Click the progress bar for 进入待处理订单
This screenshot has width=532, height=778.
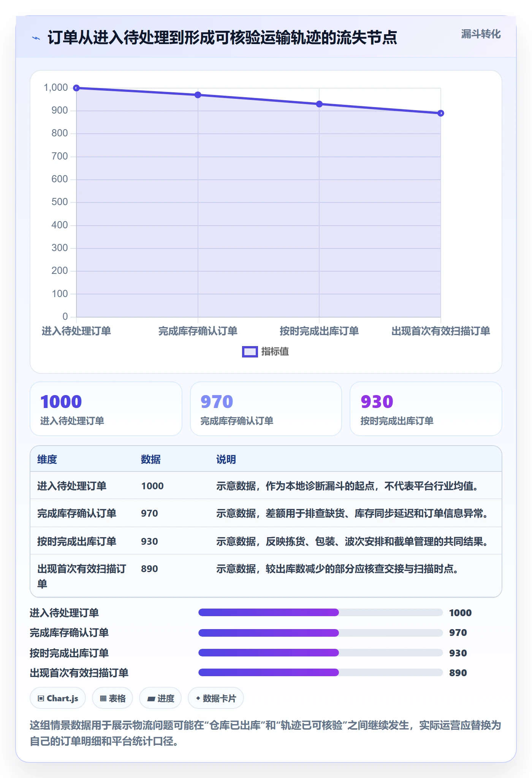321,612
